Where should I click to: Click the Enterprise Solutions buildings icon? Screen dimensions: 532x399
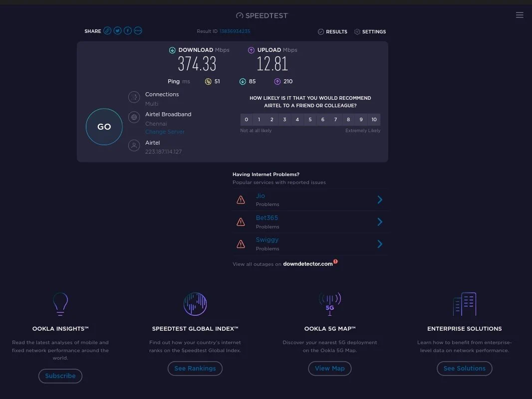(465, 304)
